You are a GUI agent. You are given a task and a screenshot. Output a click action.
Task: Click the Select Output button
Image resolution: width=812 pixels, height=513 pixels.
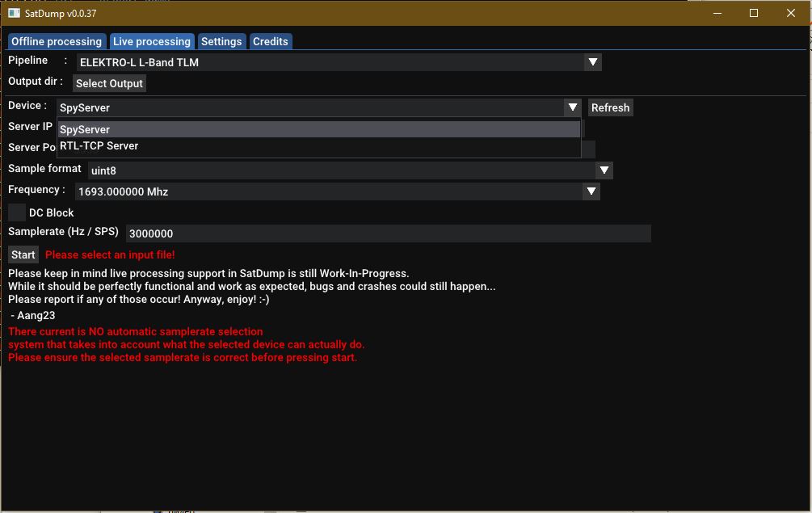pos(109,83)
